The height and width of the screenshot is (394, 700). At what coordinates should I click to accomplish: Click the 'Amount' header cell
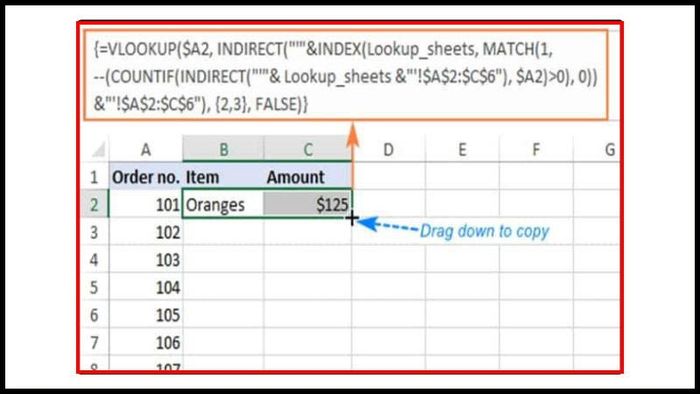[308, 177]
